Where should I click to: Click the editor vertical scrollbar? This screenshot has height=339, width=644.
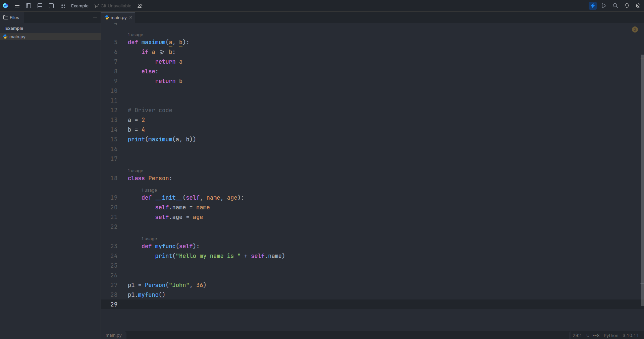(x=642, y=180)
